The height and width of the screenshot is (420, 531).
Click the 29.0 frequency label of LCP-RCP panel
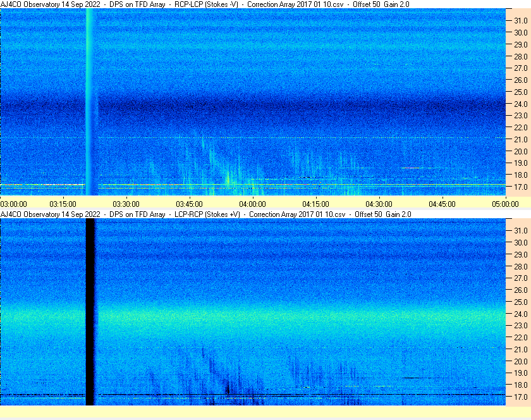(x=521, y=254)
